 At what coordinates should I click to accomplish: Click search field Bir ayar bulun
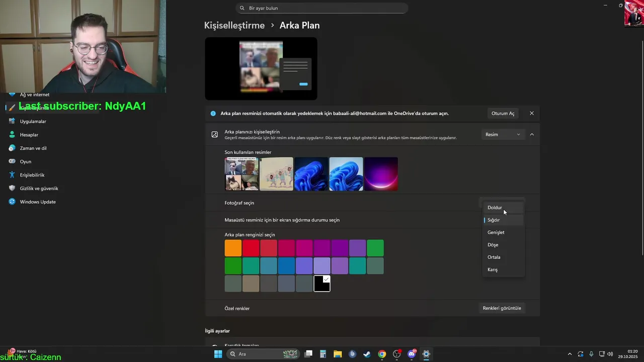tap(322, 8)
